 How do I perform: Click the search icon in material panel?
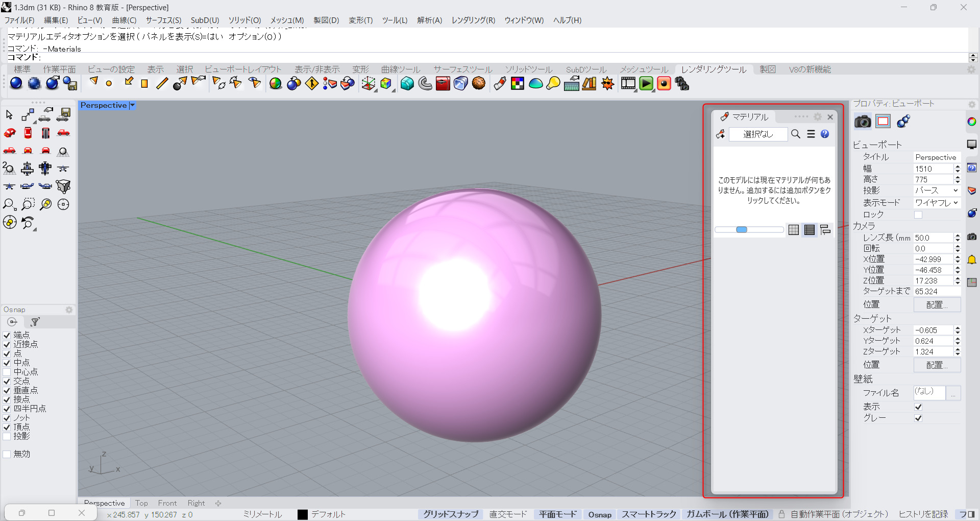(x=796, y=134)
